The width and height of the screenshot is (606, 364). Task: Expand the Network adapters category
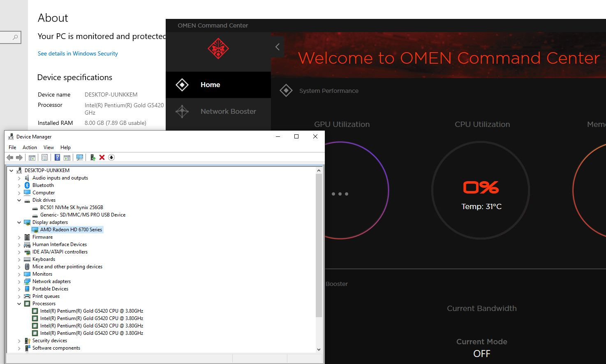pos(19,281)
